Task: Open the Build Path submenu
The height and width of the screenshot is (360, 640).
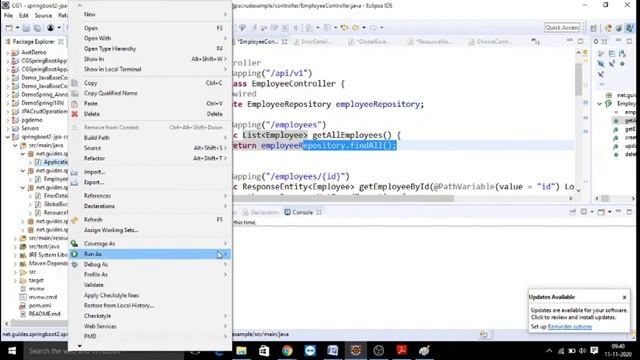Action: [x=150, y=138]
